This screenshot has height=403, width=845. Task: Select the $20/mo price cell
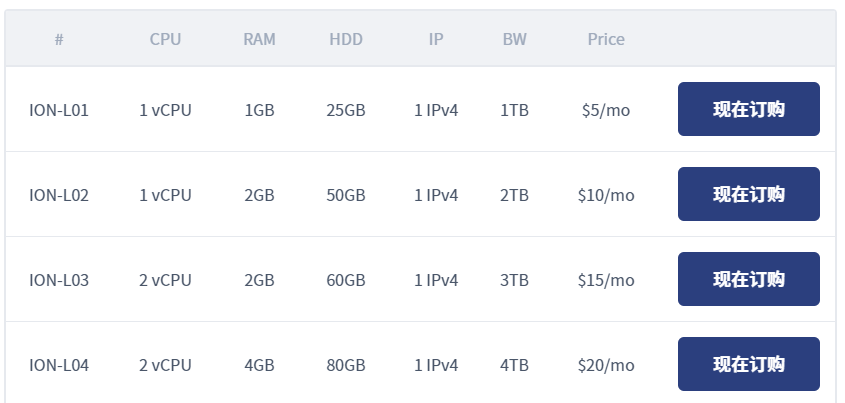point(606,365)
